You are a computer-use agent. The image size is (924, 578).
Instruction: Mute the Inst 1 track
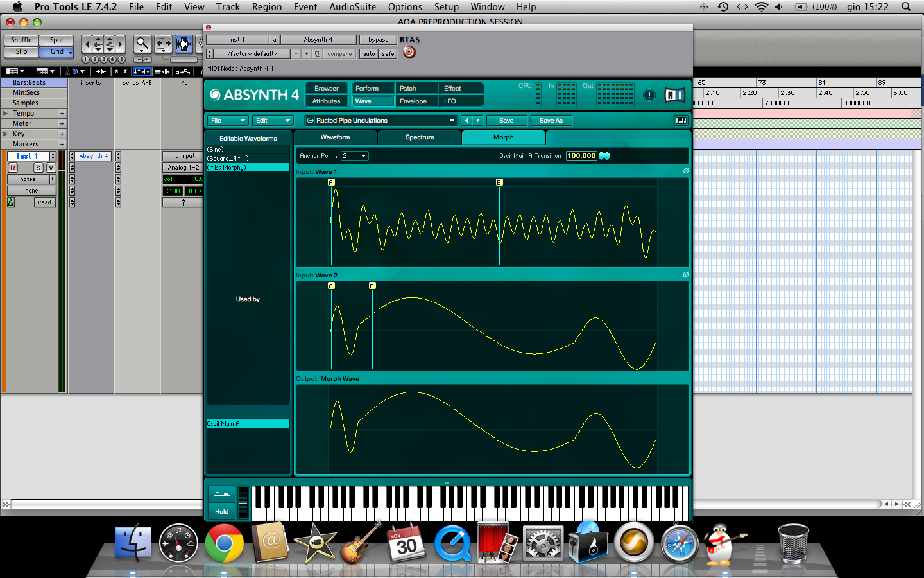pyautogui.click(x=51, y=168)
